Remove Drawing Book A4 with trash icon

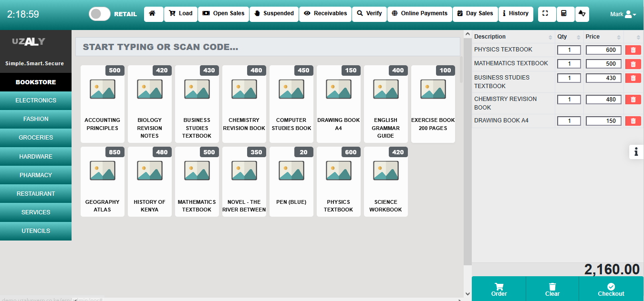pyautogui.click(x=633, y=121)
